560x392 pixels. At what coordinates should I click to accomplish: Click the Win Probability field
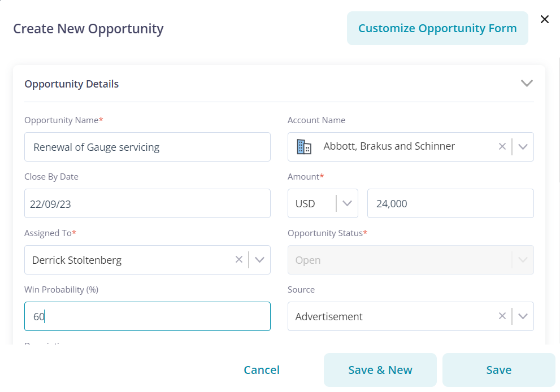(x=147, y=316)
